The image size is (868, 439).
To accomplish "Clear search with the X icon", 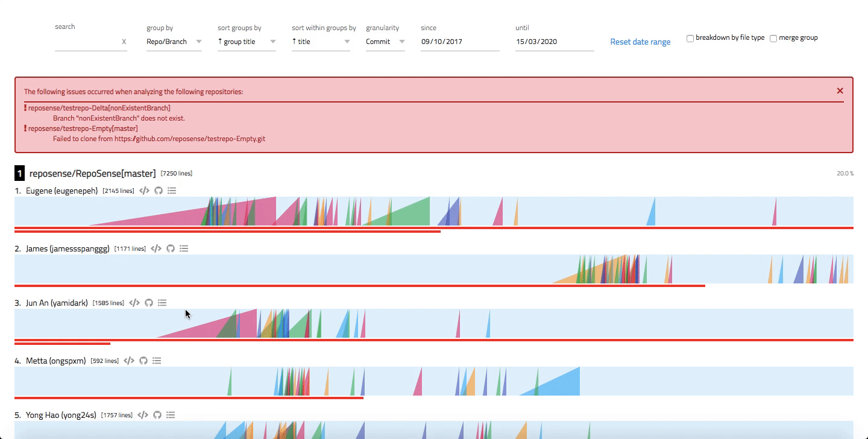I will (x=124, y=42).
